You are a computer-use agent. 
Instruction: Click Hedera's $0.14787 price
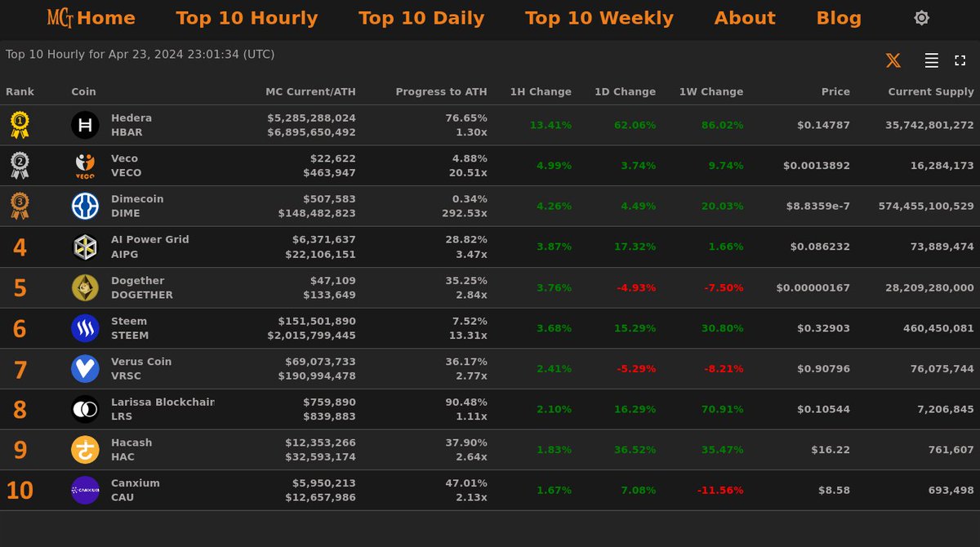click(824, 125)
